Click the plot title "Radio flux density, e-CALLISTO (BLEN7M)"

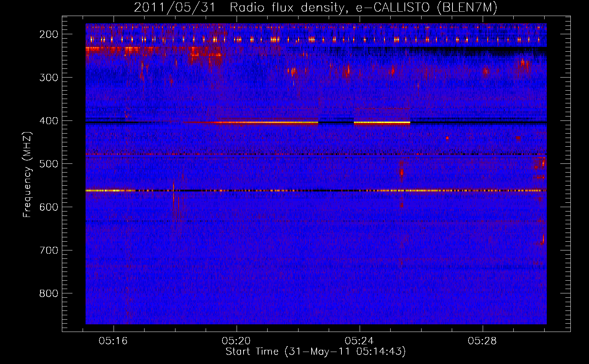coord(363,8)
